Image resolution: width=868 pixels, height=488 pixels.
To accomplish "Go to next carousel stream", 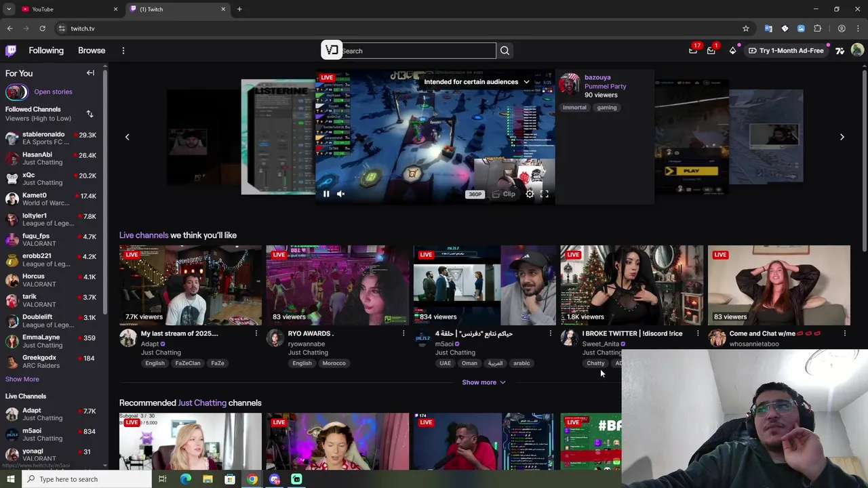I will [842, 137].
